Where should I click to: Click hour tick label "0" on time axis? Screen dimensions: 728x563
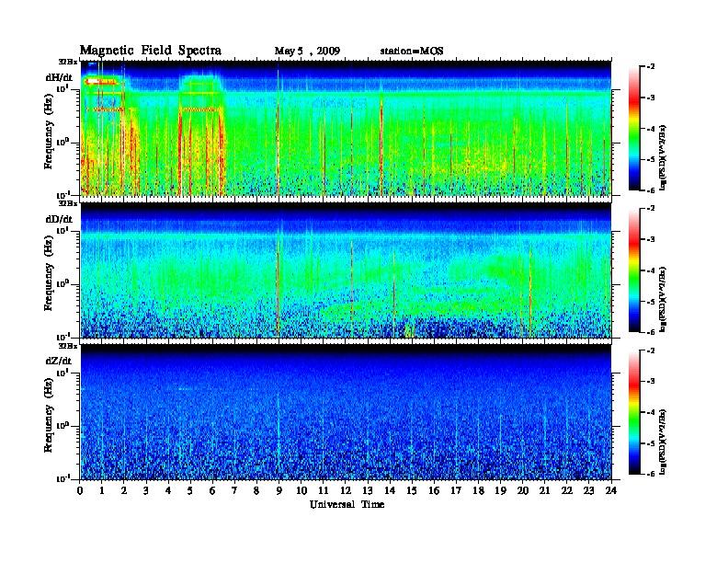pos(81,490)
